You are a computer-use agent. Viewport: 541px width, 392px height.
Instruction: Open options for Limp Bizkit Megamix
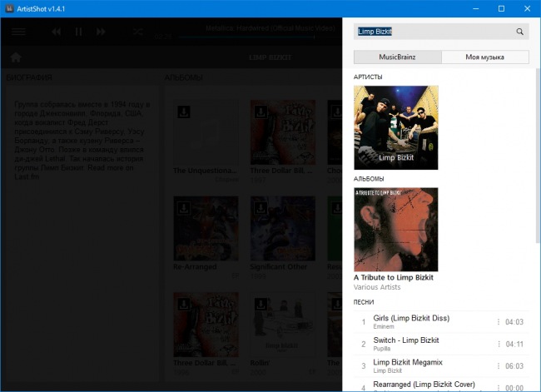pos(499,366)
